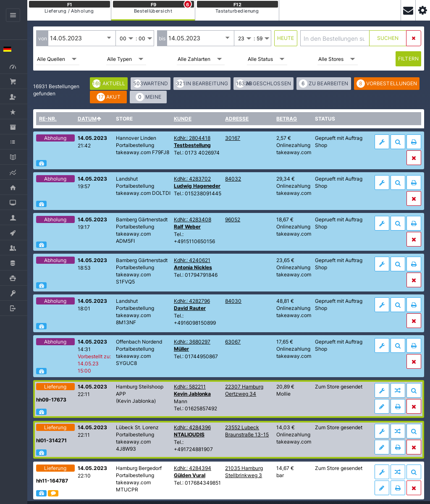Click the HEUTE button

(x=286, y=38)
